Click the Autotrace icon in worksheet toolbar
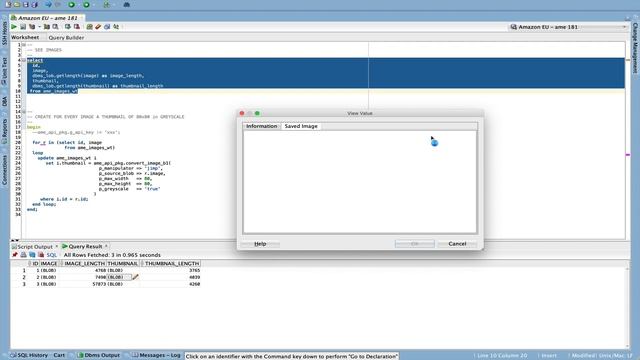 (x=47, y=27)
